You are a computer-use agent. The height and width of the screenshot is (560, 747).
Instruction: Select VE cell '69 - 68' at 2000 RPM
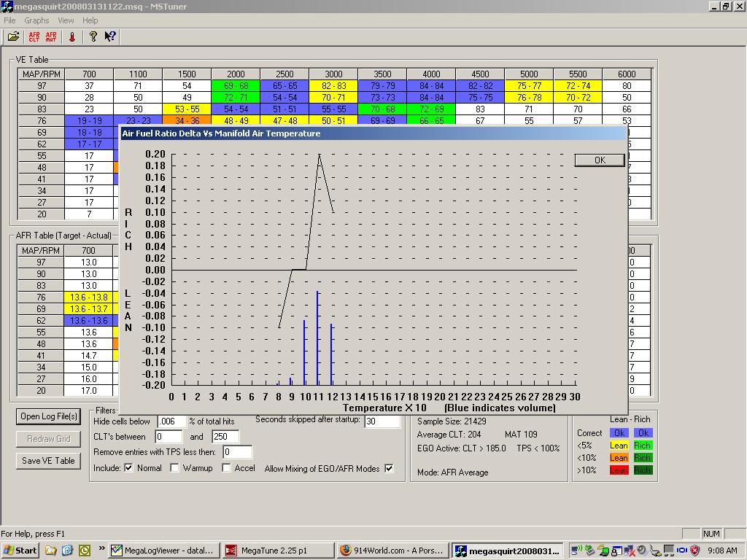click(236, 86)
